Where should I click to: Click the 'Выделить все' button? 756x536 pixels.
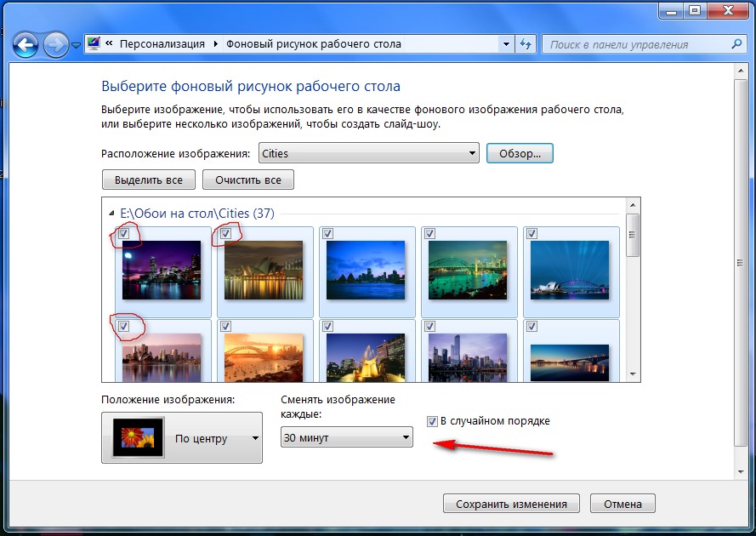coord(149,180)
